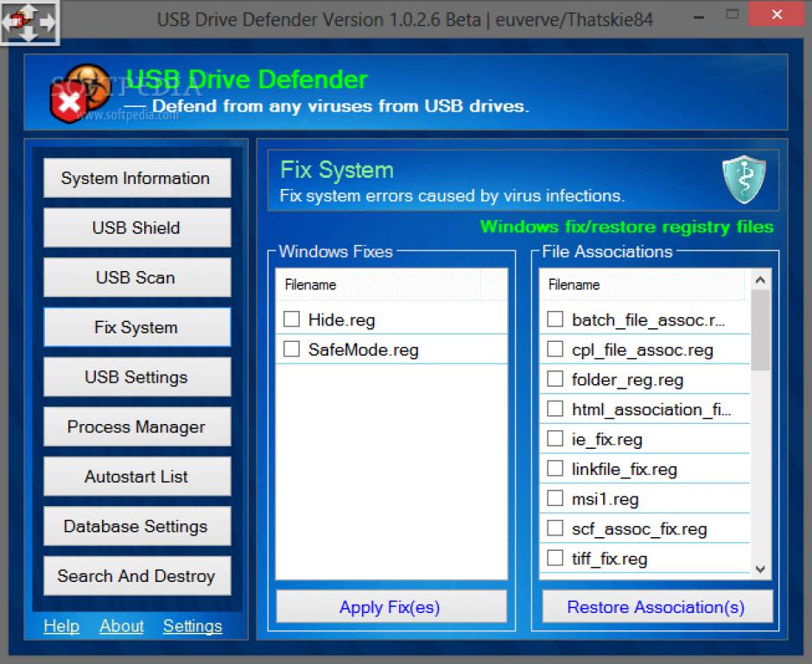Minimize the USB Drive Defender window
Image resolution: width=812 pixels, height=664 pixels.
[x=699, y=18]
